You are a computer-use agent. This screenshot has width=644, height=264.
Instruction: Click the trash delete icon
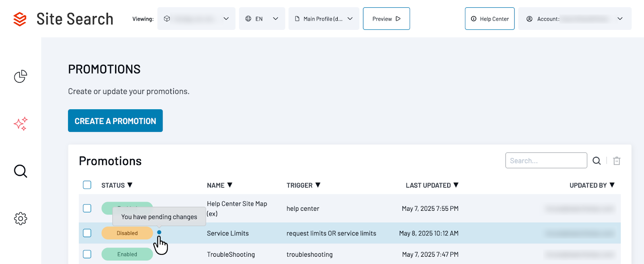[617, 161]
